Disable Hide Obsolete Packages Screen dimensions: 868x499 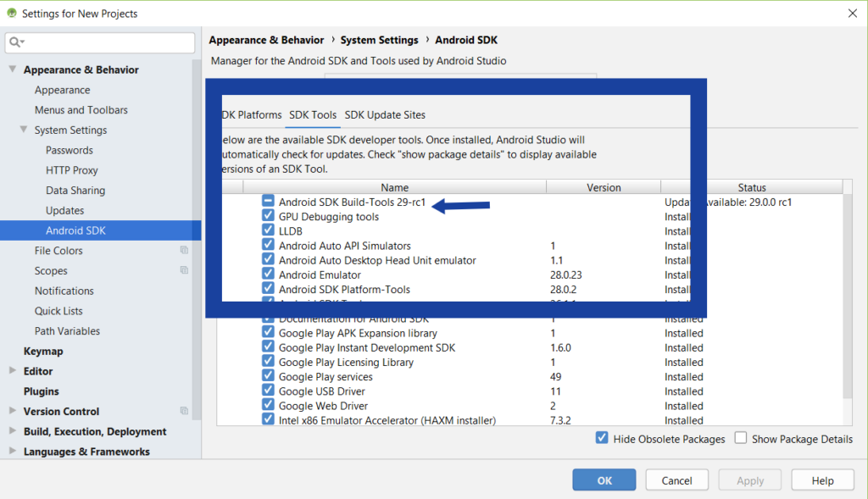click(602, 439)
